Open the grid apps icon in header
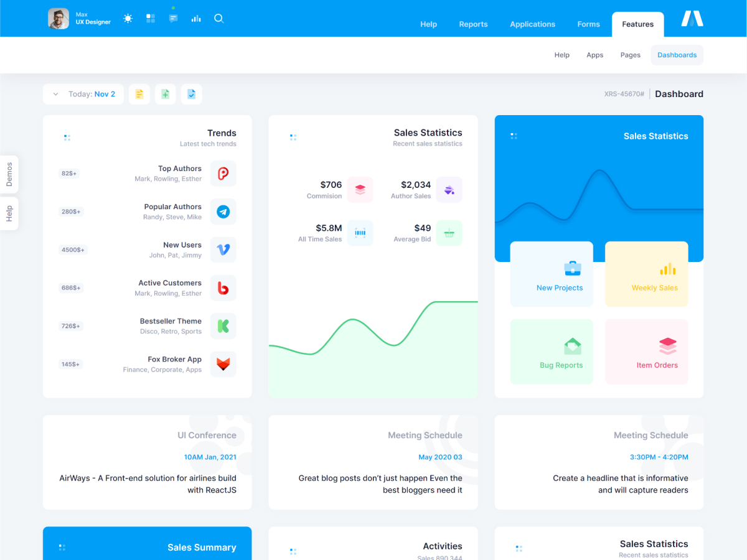 pyautogui.click(x=151, y=19)
